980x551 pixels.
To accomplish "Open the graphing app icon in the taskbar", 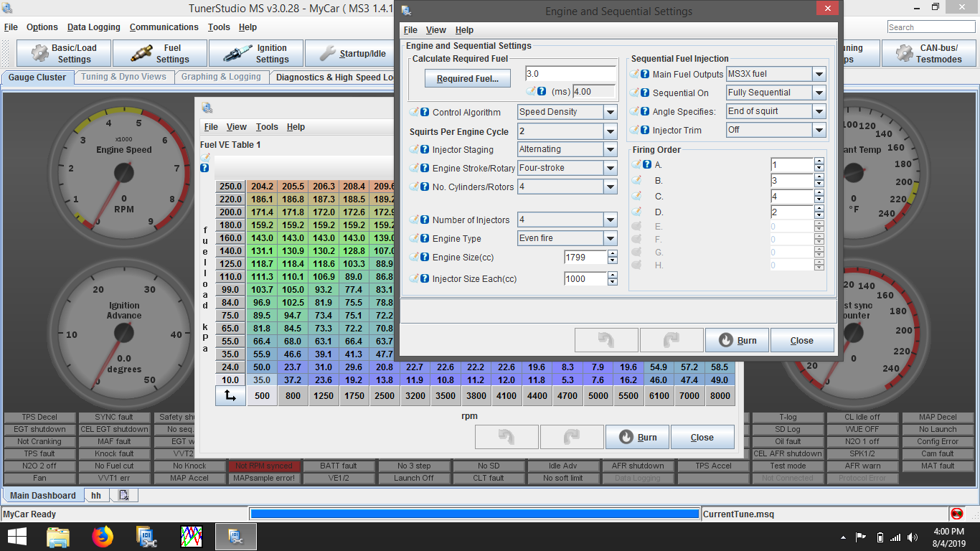I will [192, 536].
